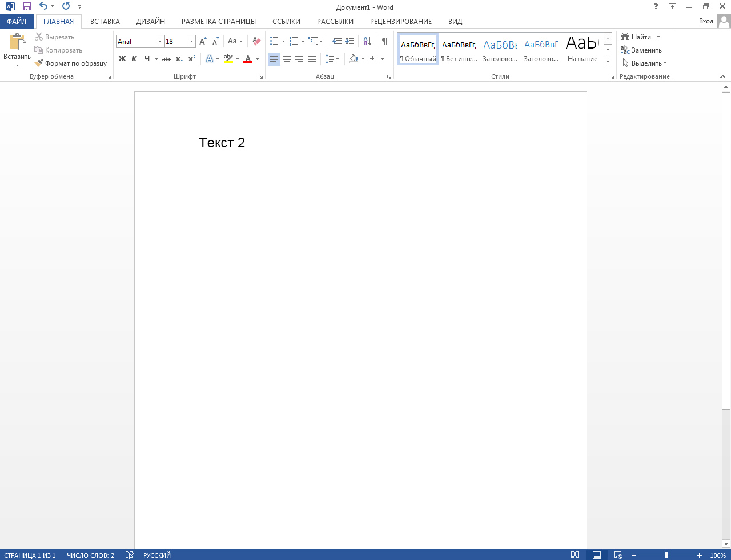The width and height of the screenshot is (731, 560).
Task: Open the ФАЙЛ tab
Action: (x=17, y=22)
